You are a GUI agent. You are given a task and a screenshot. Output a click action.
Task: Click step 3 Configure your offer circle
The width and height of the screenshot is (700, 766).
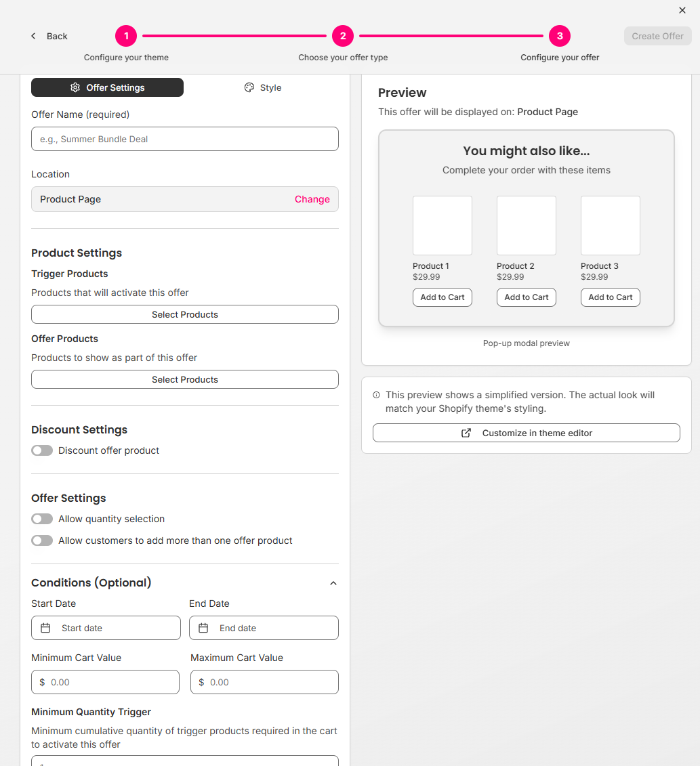pos(560,36)
